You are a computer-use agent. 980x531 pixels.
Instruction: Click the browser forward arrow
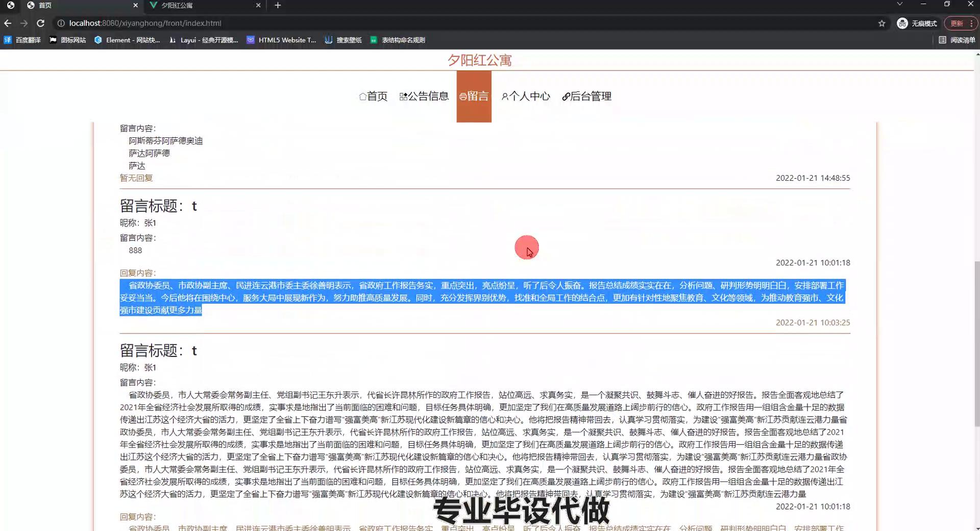point(24,23)
